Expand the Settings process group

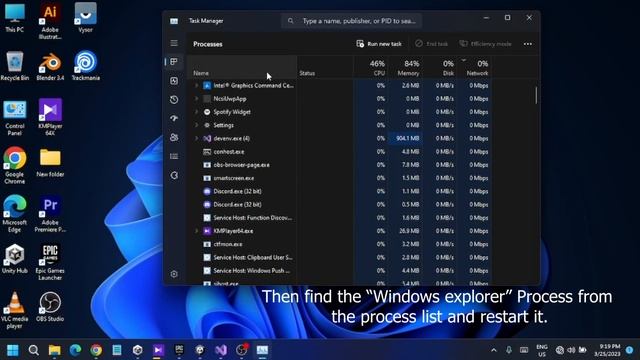[196, 125]
